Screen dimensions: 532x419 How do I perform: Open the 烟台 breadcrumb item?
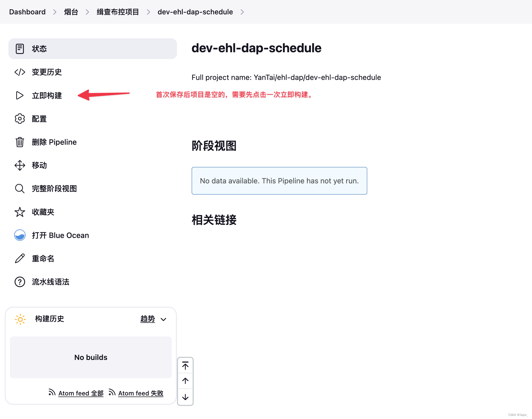(71, 12)
